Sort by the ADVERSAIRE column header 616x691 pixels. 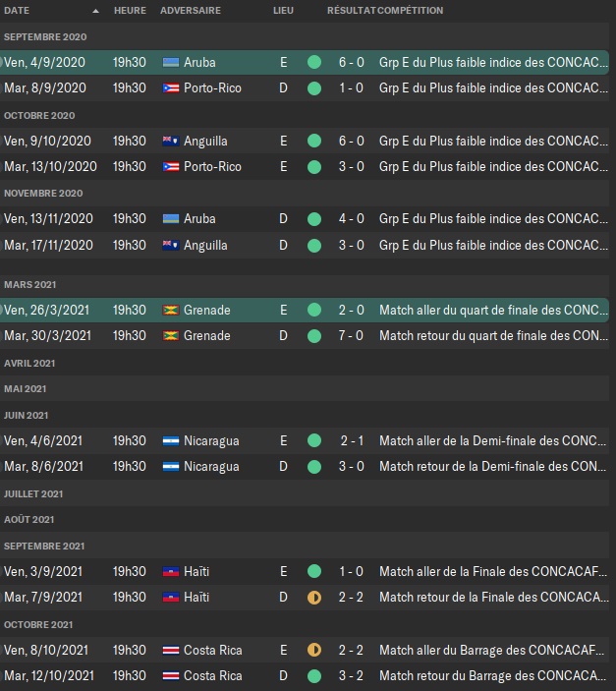click(191, 10)
